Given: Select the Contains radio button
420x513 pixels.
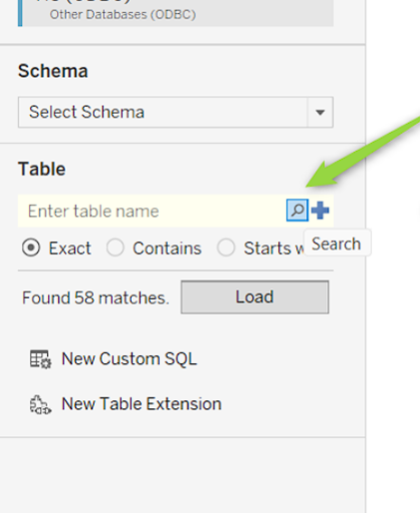Looking at the screenshot, I should (115, 248).
